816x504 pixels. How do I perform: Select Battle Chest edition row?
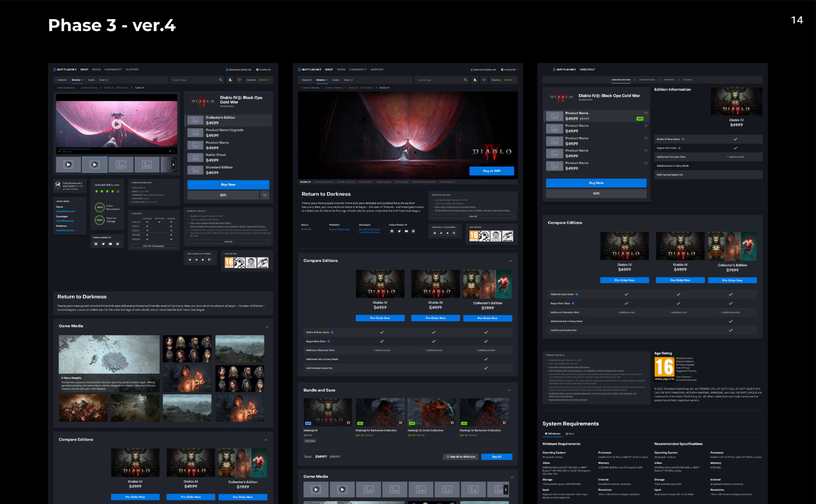228,158
